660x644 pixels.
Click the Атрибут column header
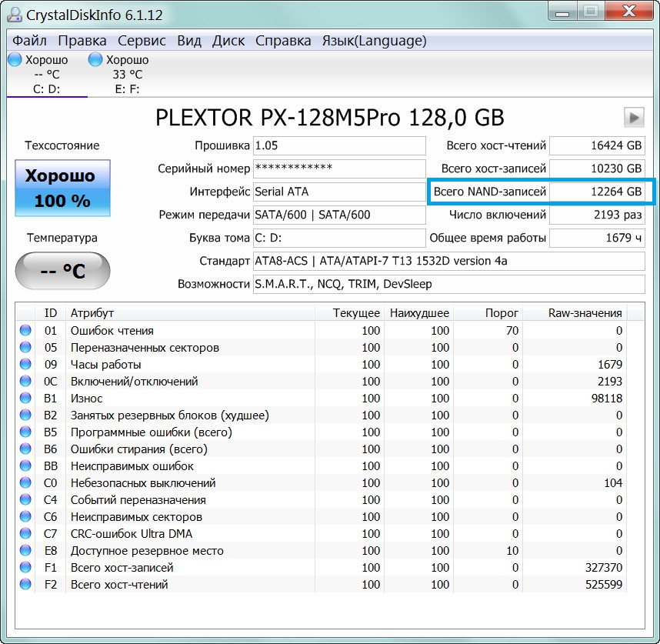(190, 313)
